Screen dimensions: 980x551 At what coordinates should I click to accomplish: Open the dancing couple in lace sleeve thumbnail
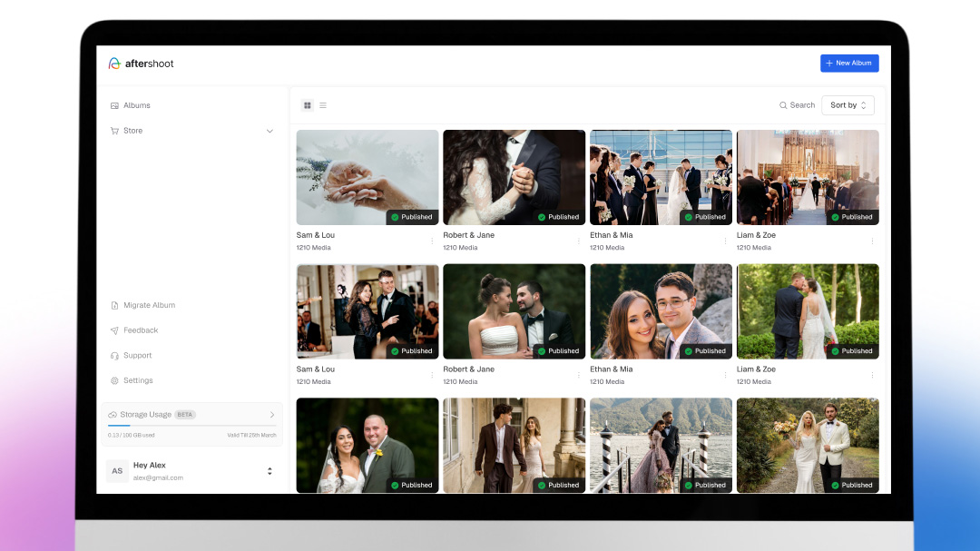click(514, 178)
